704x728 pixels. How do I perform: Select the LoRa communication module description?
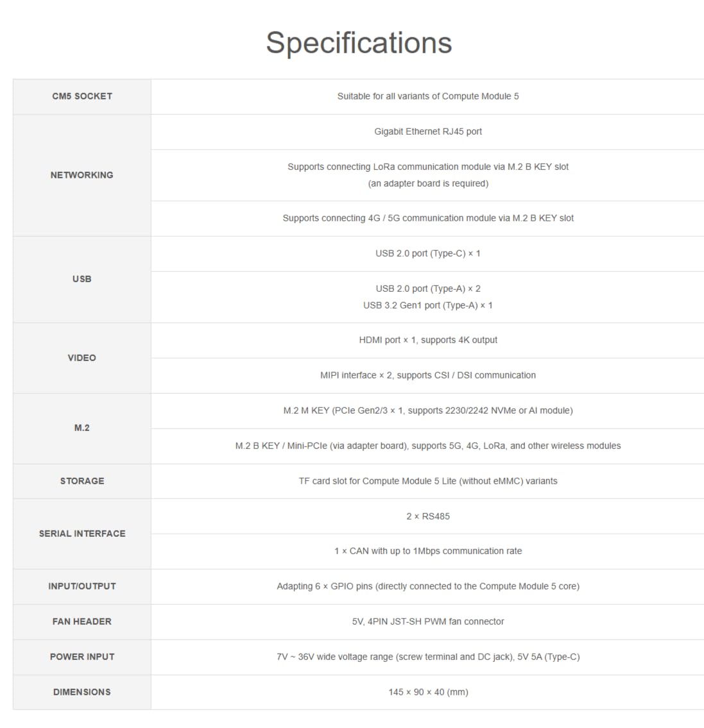tap(428, 175)
